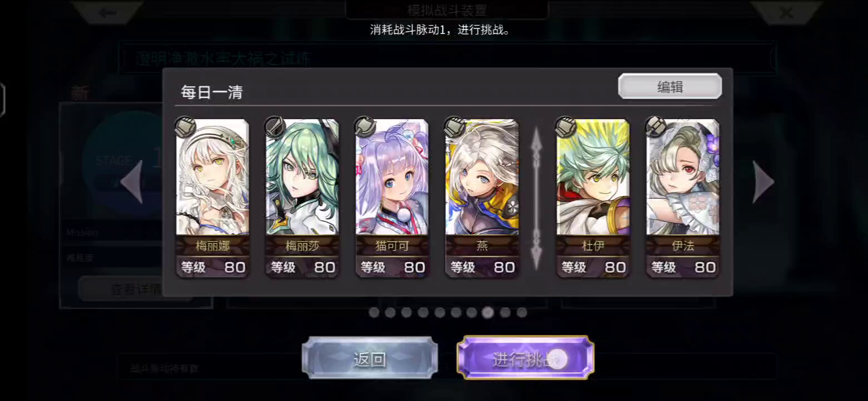Click weapon type icon on 梅丽娜 card
The height and width of the screenshot is (401, 868).
coord(185,128)
